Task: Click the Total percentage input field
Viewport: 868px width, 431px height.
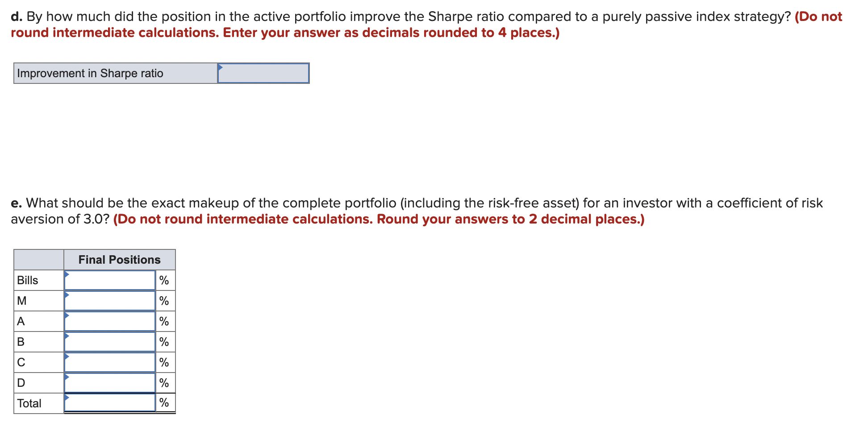Action: point(110,402)
